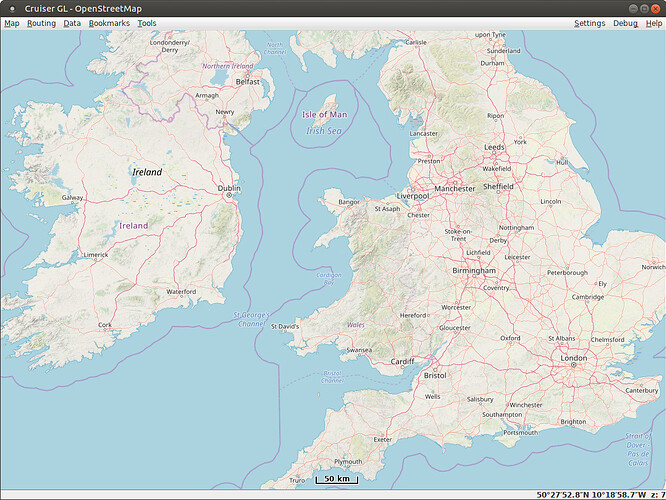The width and height of the screenshot is (666, 500).
Task: Click the St David's label
Action: (285, 327)
